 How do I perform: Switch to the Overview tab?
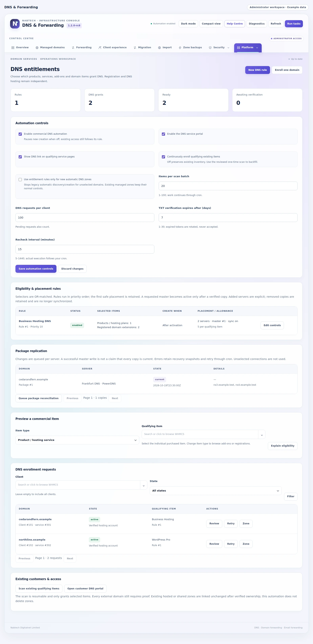tap(20, 47)
